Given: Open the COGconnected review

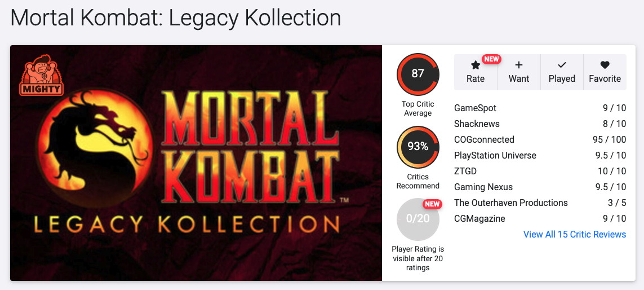Looking at the screenshot, I should point(484,139).
